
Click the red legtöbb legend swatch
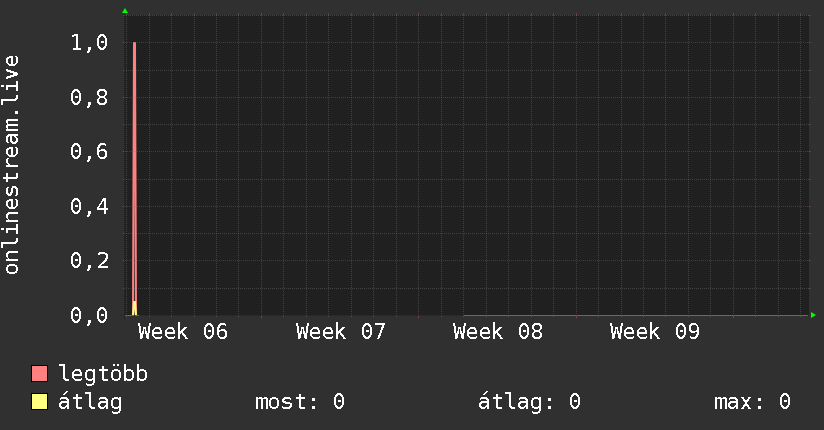point(40,375)
